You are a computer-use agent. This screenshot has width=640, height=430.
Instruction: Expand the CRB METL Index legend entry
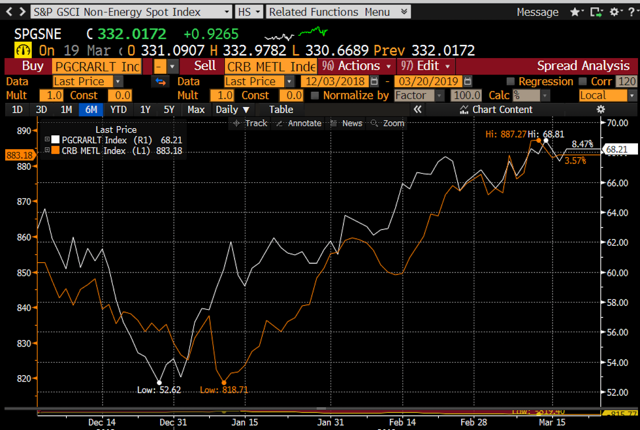[x=47, y=151]
